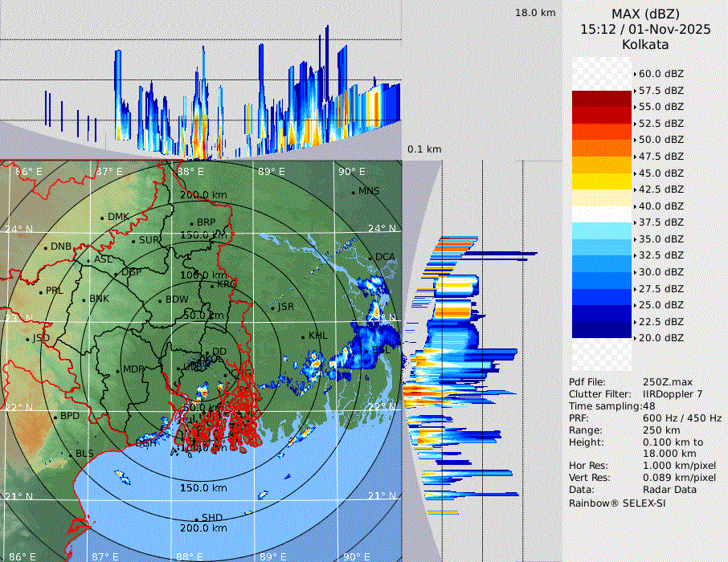Click the Kolkata radar site name
Viewport: 728px width, 562px height.
click(x=645, y=45)
